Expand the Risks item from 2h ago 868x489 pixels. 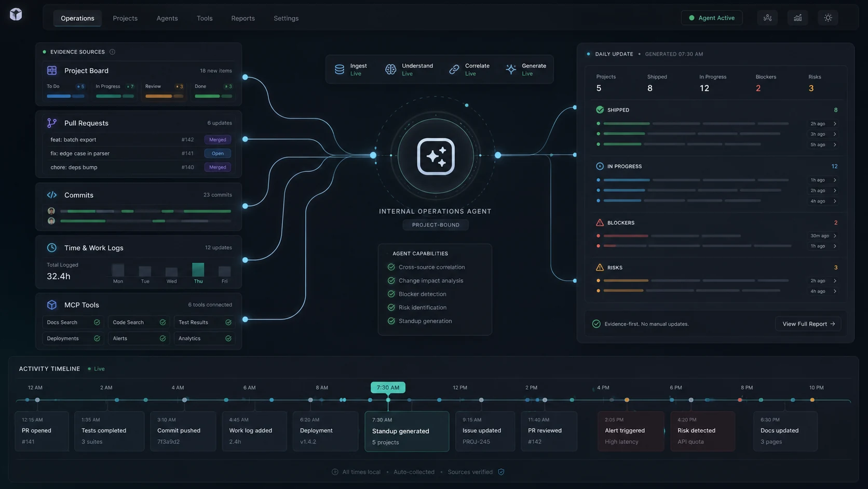(x=835, y=281)
